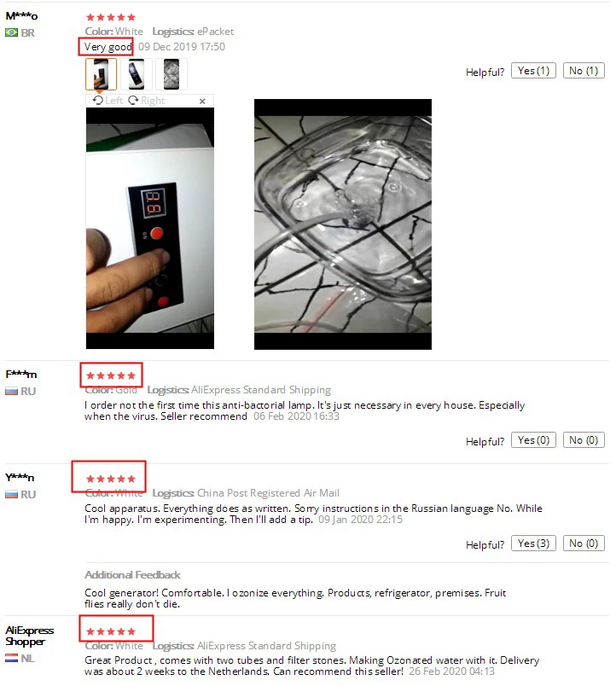
Task: Click the Russia flag icon for F***m
Action: click(11, 391)
